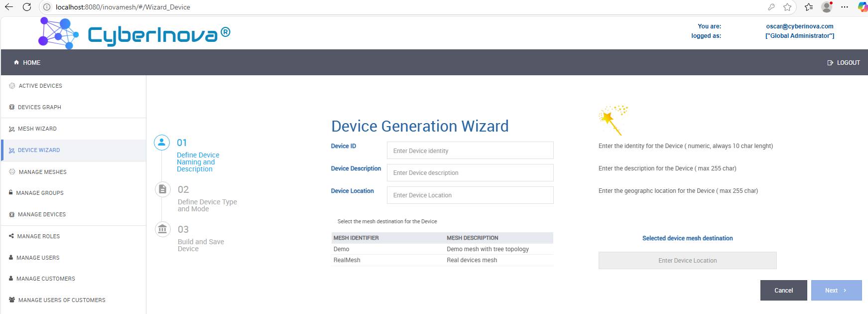Select Mesh Wizard in sidebar
Viewport: 868px width, 314px height.
pos(37,129)
